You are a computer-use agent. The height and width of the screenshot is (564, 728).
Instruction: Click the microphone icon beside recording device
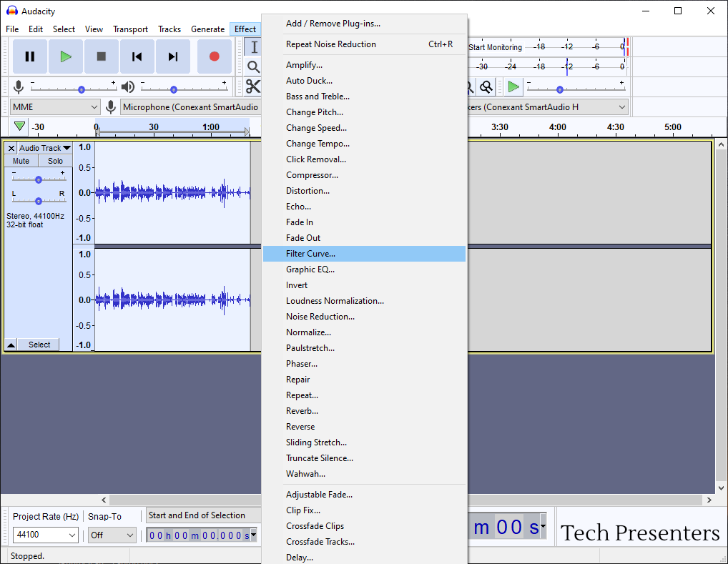click(111, 107)
